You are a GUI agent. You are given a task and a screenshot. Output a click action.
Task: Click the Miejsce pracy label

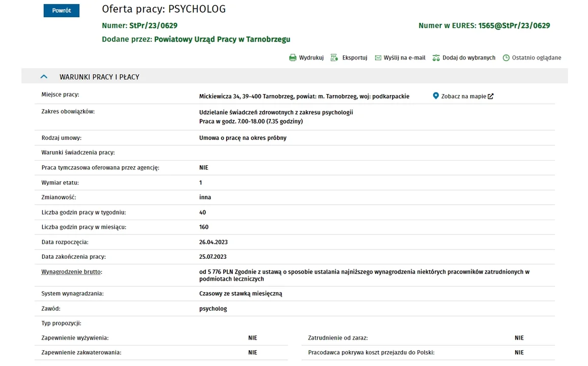60,95
